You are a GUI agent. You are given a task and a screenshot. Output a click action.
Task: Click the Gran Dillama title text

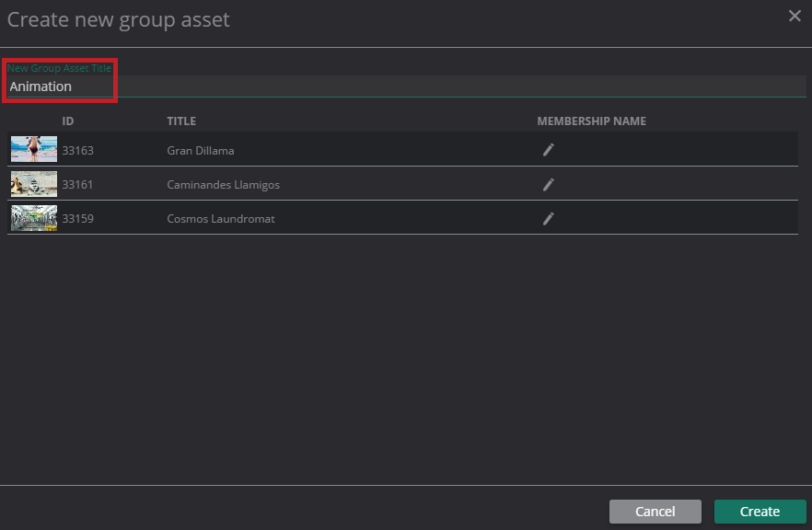201,150
